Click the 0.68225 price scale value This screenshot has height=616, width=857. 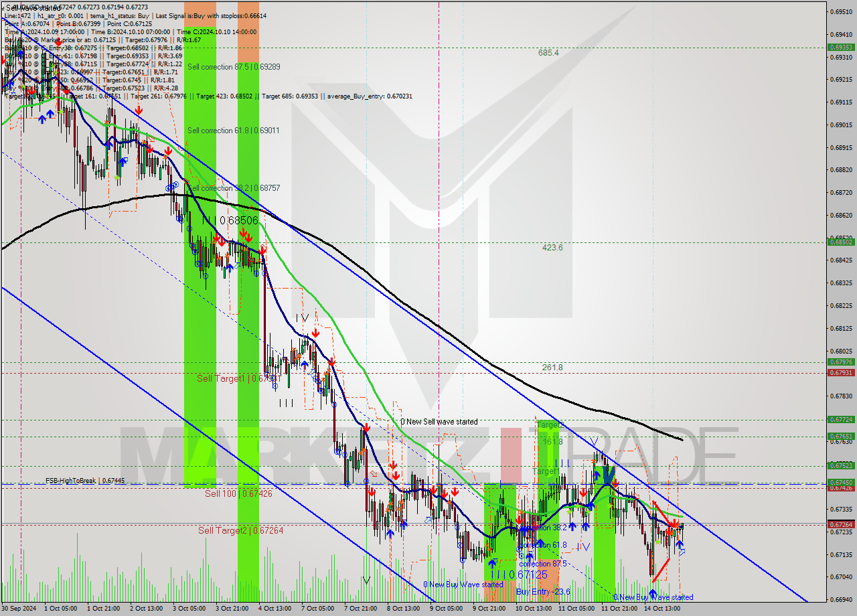click(x=841, y=305)
